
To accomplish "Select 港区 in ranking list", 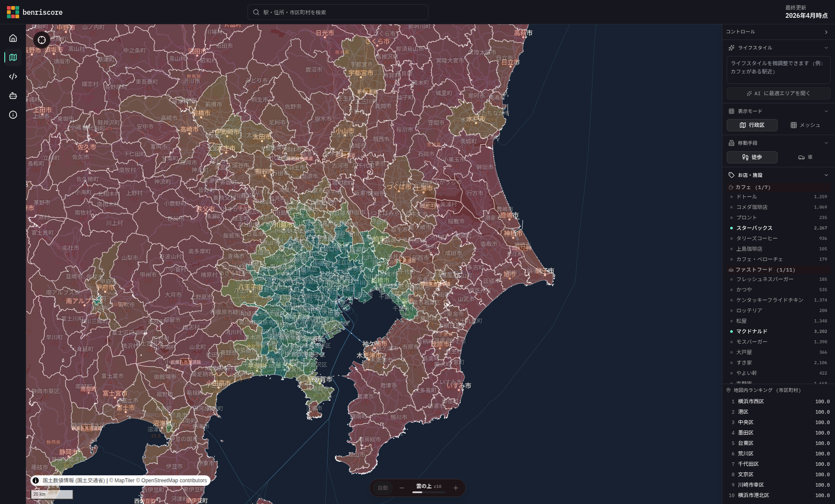I will pyautogui.click(x=778, y=412).
